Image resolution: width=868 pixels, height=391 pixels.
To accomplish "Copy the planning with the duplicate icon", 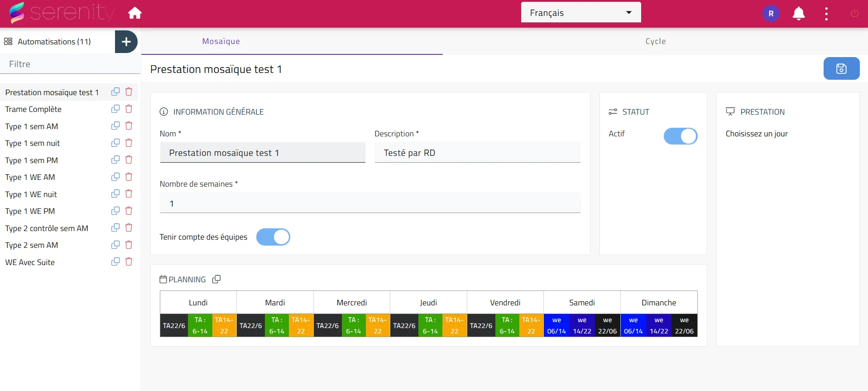I will point(216,279).
